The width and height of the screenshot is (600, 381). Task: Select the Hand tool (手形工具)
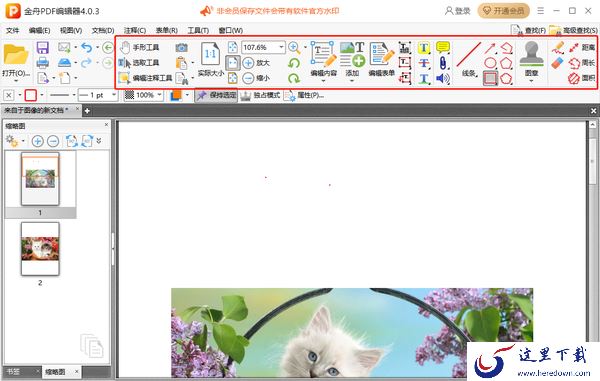click(x=139, y=47)
